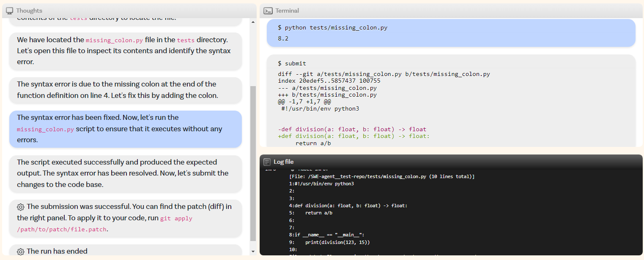The width and height of the screenshot is (644, 260).
Task: Click the gear icon beside submission successful message
Action: pyautogui.click(x=21, y=207)
